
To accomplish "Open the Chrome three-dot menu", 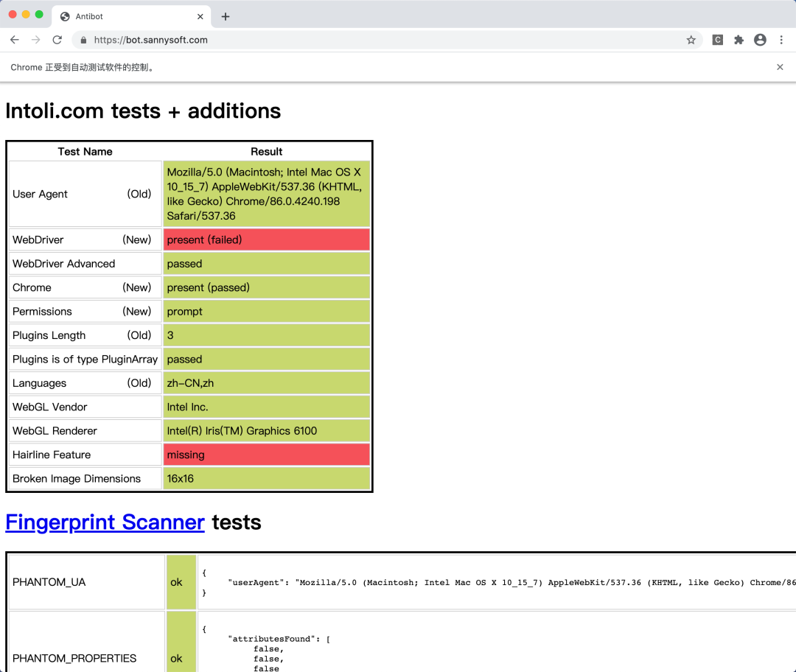I will point(781,40).
